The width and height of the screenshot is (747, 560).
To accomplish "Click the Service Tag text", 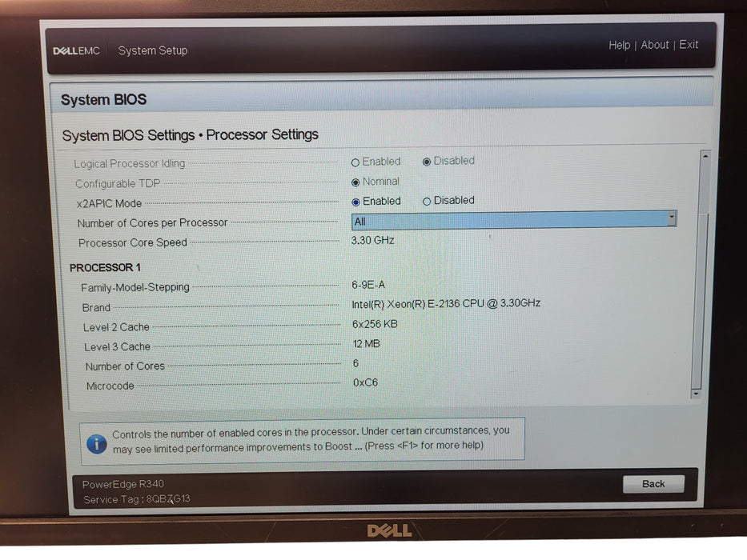I will pos(136,499).
